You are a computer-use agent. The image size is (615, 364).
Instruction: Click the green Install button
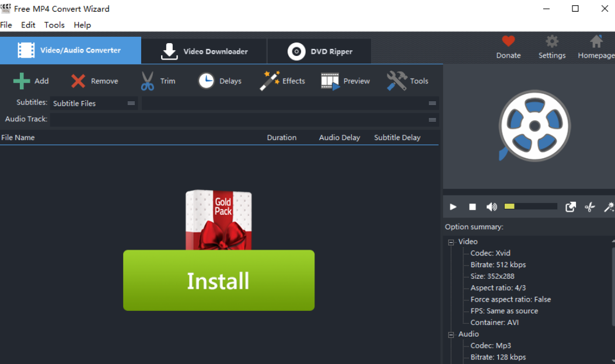click(219, 281)
